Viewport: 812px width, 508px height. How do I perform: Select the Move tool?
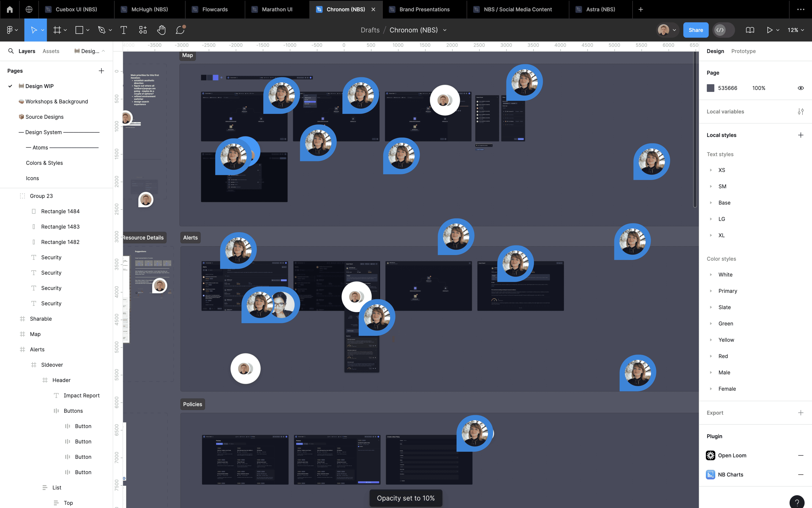click(34, 30)
